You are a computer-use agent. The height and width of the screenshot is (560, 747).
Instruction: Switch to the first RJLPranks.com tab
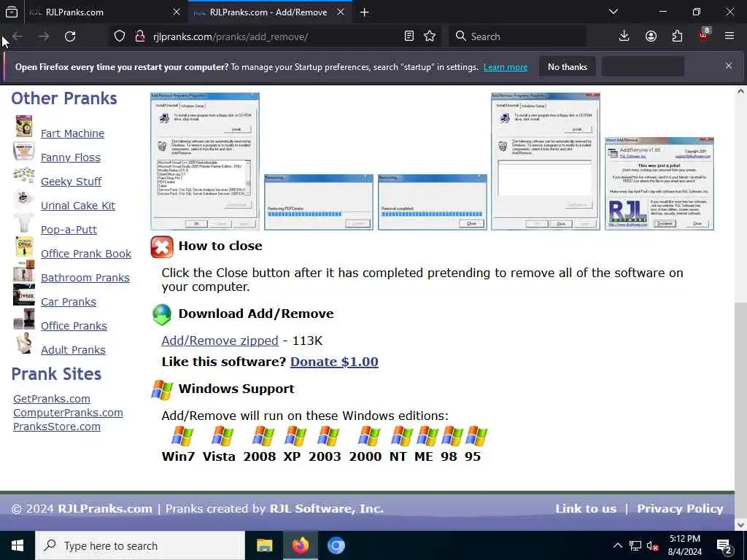coord(105,12)
